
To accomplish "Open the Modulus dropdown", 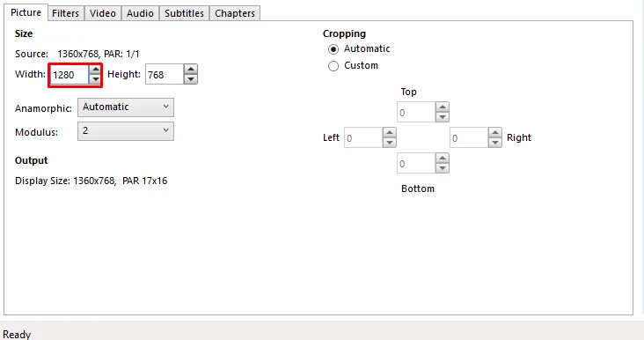I will [126, 131].
